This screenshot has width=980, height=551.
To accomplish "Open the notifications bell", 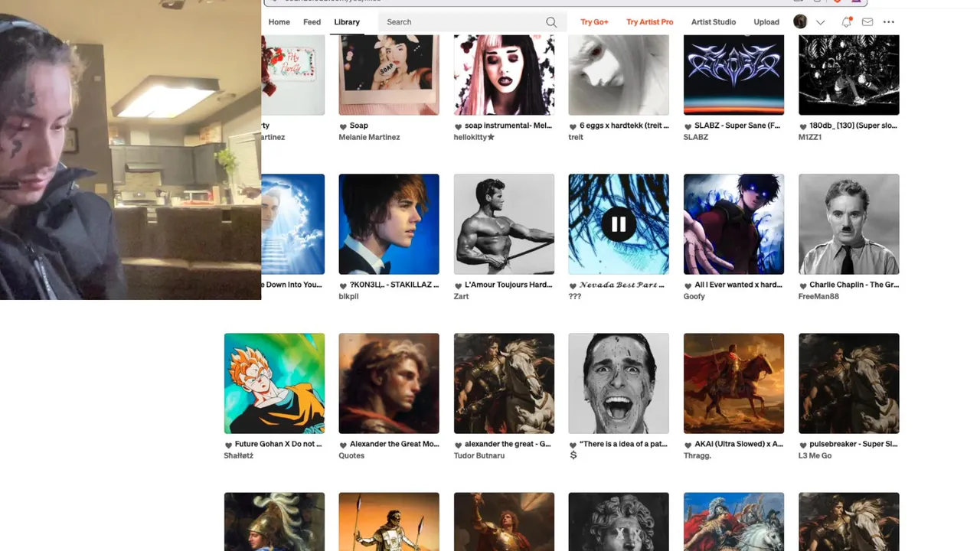I will click(846, 22).
